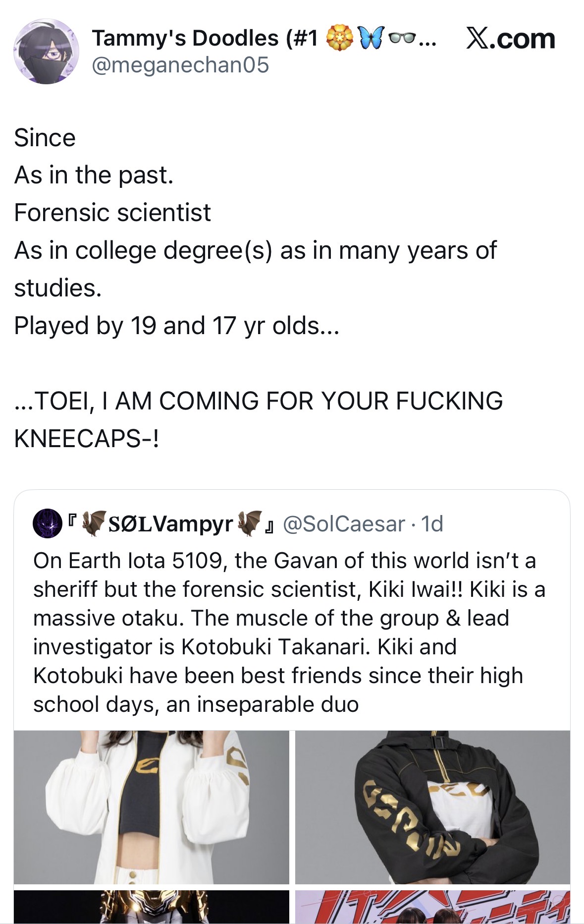Click the bat emoji after SØLVampyr
Image resolution: width=584 pixels, height=924 pixels.
click(249, 523)
